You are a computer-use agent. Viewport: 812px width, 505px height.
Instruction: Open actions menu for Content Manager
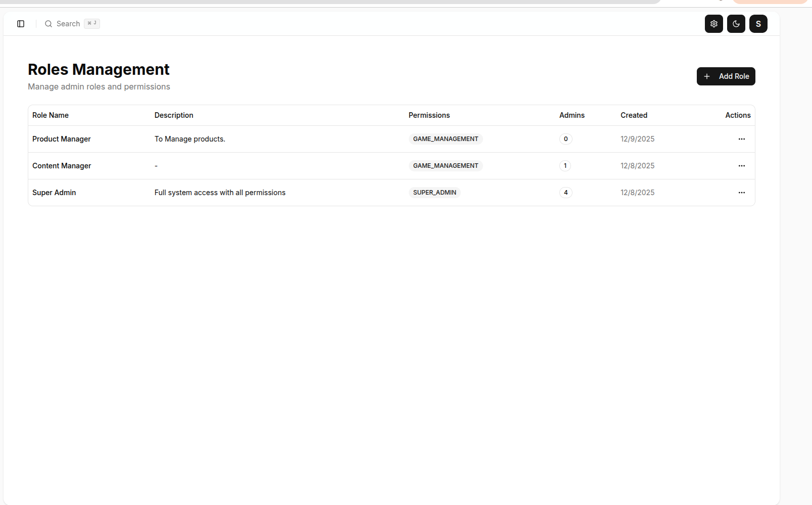(x=741, y=166)
